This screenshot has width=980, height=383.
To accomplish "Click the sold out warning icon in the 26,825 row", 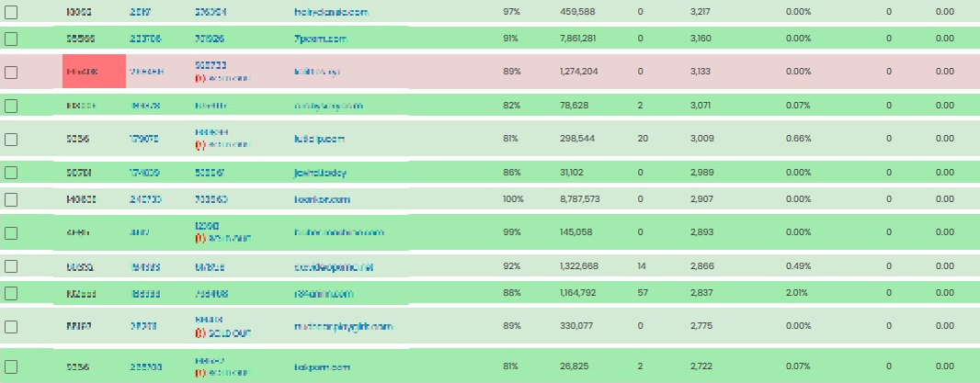I will coord(199,373).
